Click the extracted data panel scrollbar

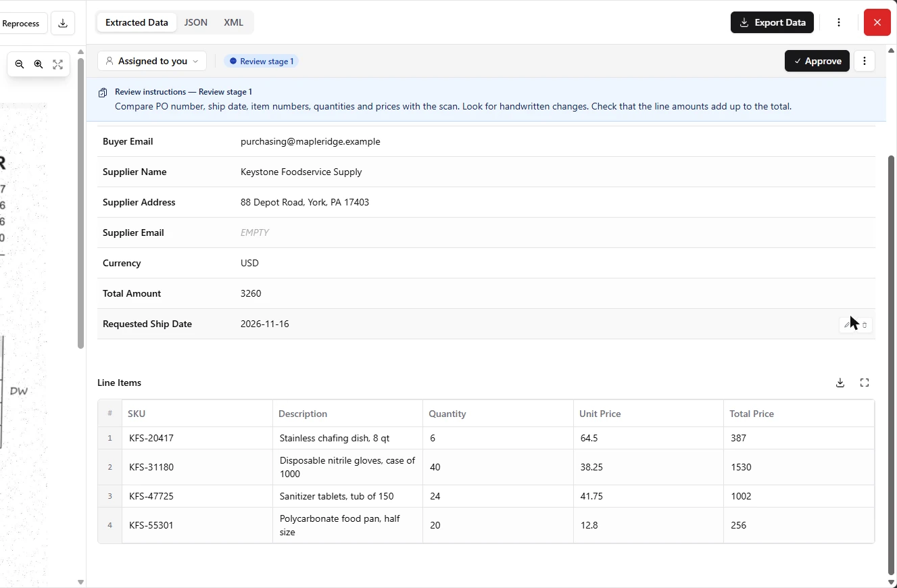point(891,365)
